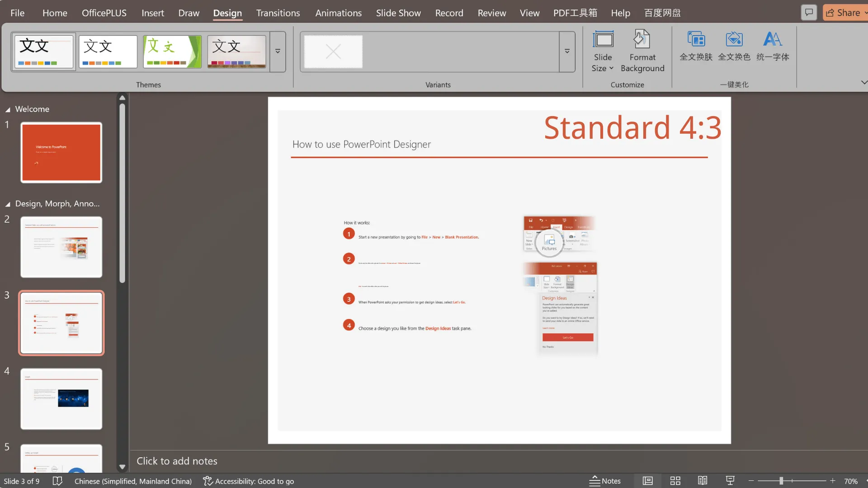Open the Review tab
The image size is (868, 488).
click(492, 13)
